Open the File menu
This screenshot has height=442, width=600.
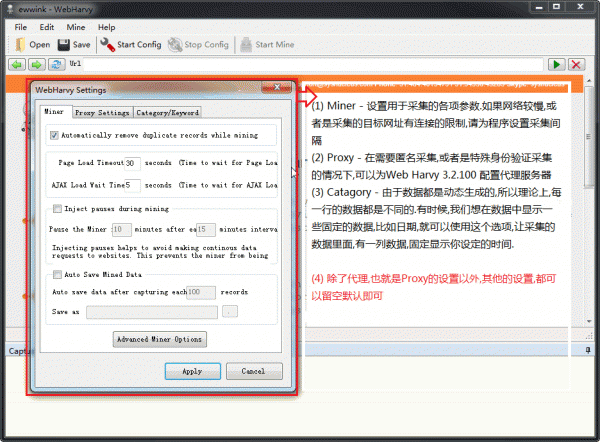[x=21, y=27]
